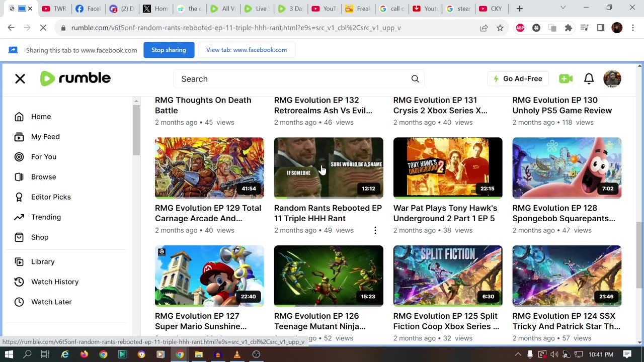644x362 pixels.
Task: Click the Stop sharing button
Action: coord(169,50)
